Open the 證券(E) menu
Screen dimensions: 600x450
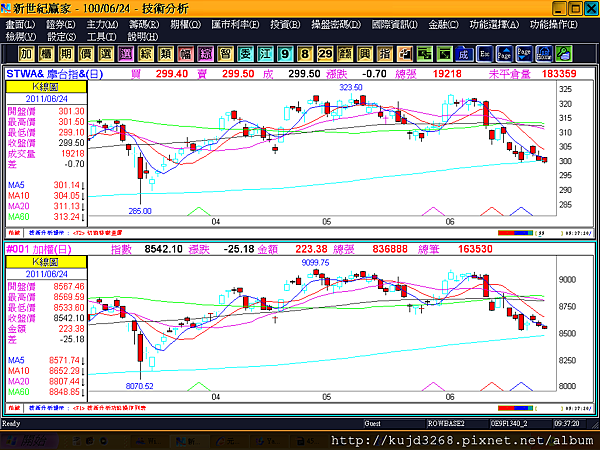[x=60, y=24]
